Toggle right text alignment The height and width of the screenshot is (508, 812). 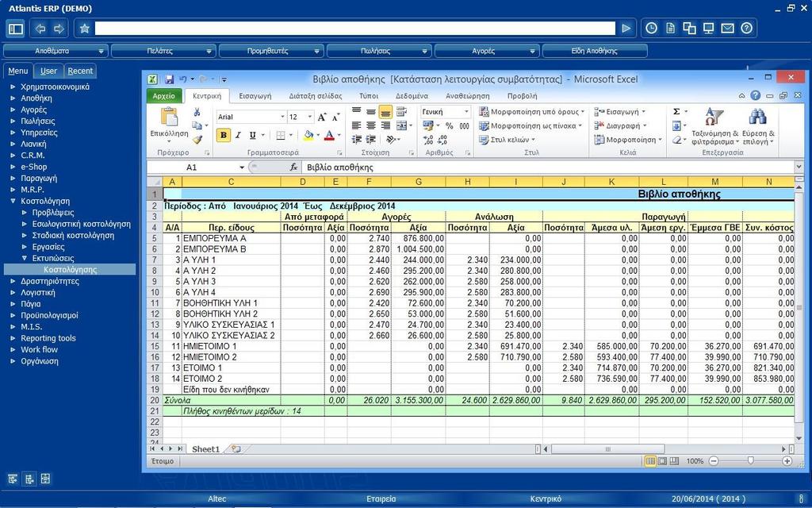pos(385,125)
